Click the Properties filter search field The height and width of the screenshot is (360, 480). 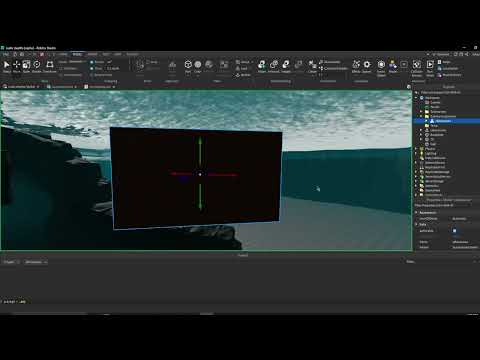tap(447, 205)
